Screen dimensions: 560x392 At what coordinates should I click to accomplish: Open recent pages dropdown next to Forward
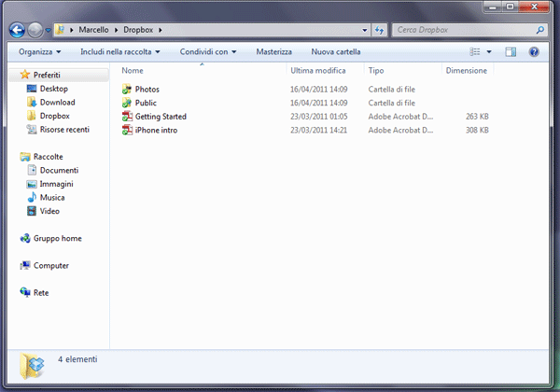[x=48, y=31]
